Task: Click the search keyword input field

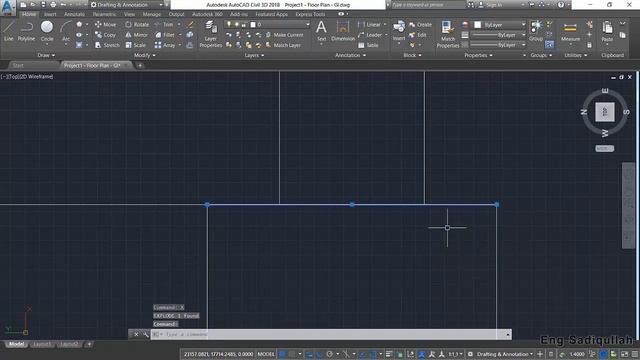Action: (429, 5)
